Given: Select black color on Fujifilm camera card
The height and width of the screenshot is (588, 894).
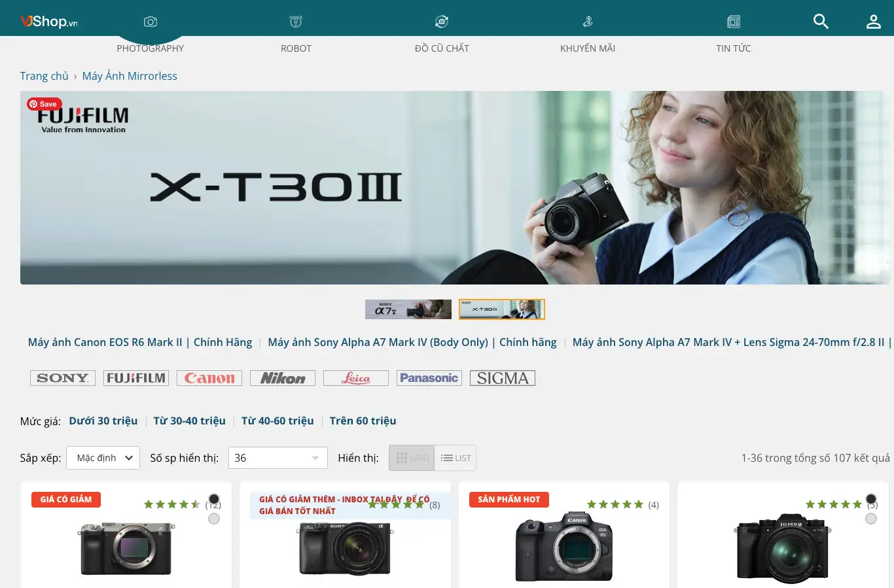Looking at the screenshot, I should (871, 499).
